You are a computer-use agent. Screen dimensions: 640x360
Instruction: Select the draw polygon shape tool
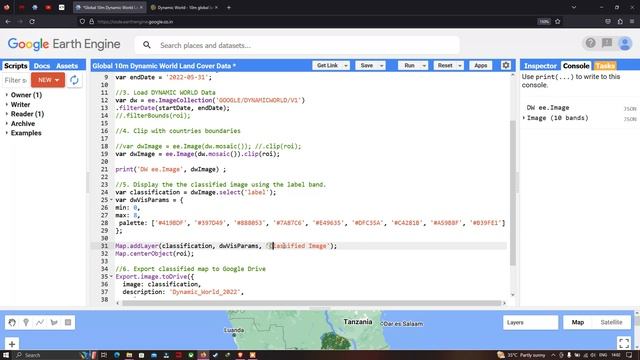[54, 322]
